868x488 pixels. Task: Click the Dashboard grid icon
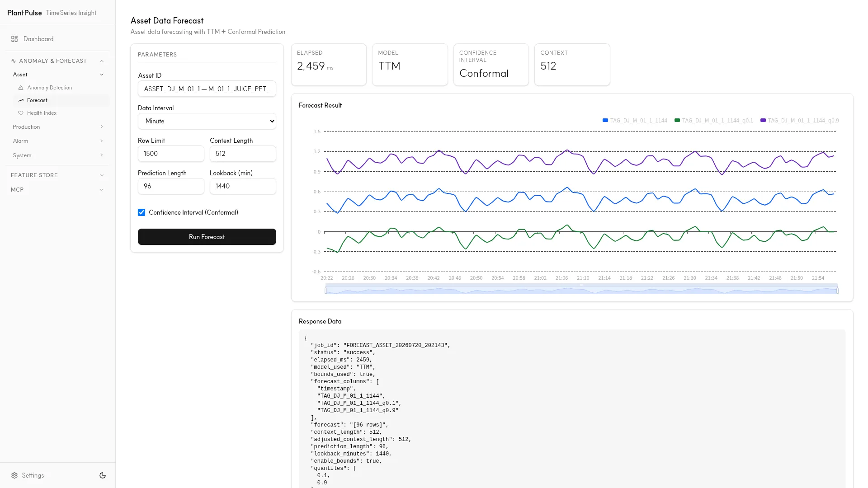(x=14, y=39)
